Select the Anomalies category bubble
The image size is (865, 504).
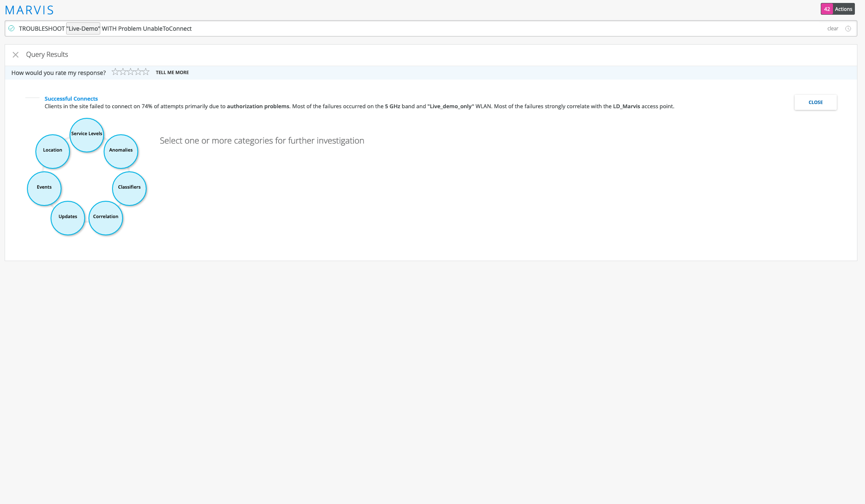(x=121, y=151)
